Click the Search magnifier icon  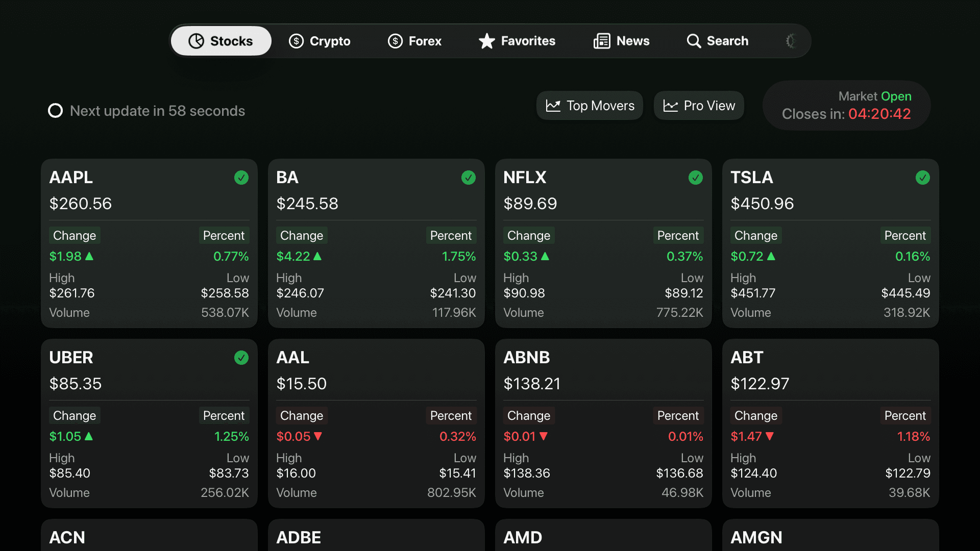click(x=694, y=41)
